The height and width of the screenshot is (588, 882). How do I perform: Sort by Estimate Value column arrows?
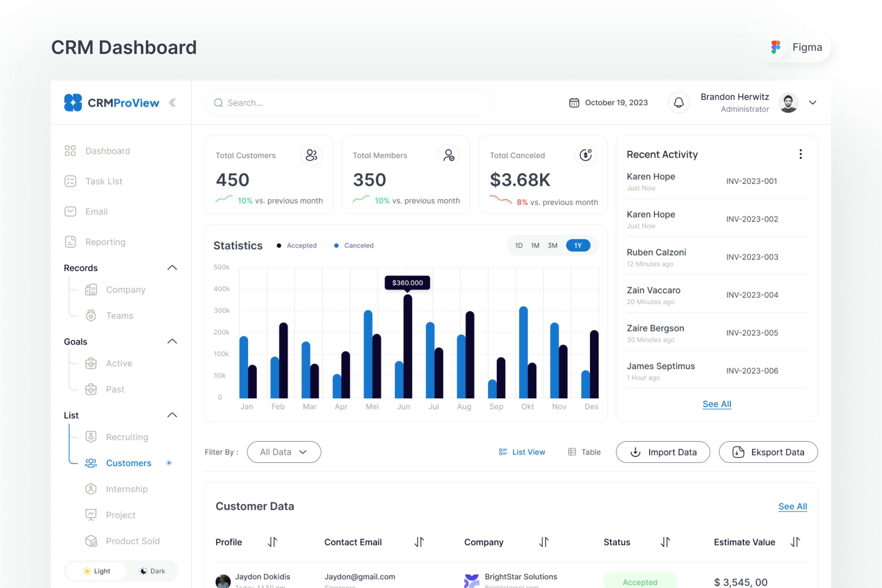pos(795,542)
